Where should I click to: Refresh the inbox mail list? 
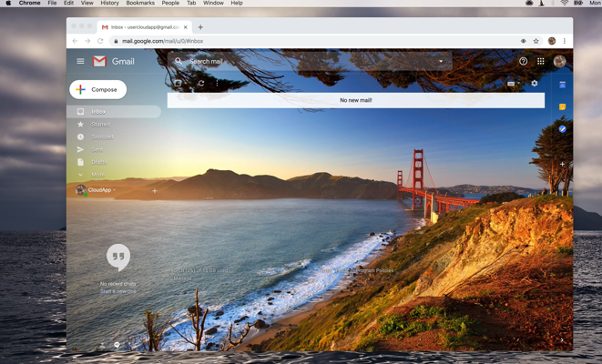[x=201, y=83]
